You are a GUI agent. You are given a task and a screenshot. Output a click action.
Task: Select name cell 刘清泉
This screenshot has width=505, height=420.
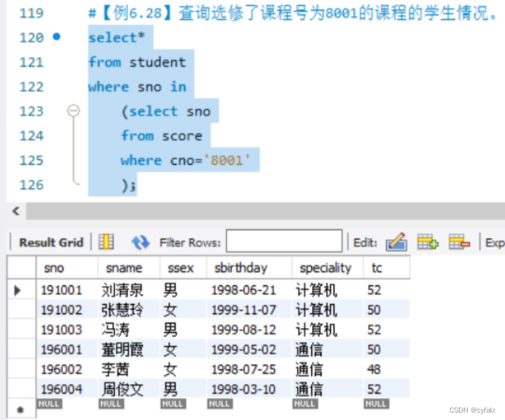(128, 290)
